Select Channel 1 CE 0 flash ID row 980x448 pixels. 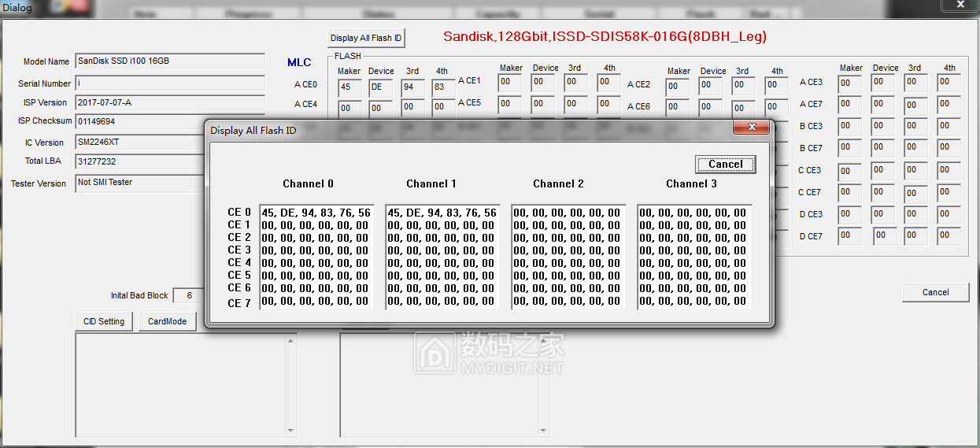pos(442,213)
